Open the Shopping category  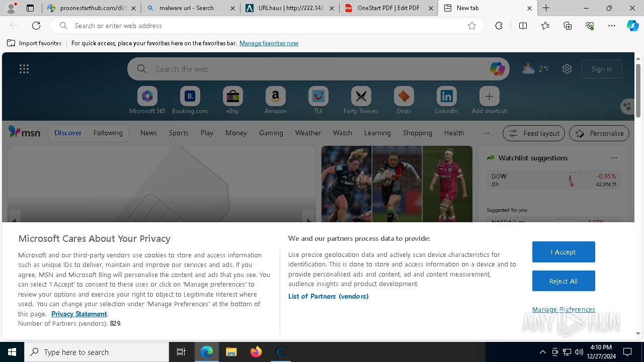coord(417,133)
